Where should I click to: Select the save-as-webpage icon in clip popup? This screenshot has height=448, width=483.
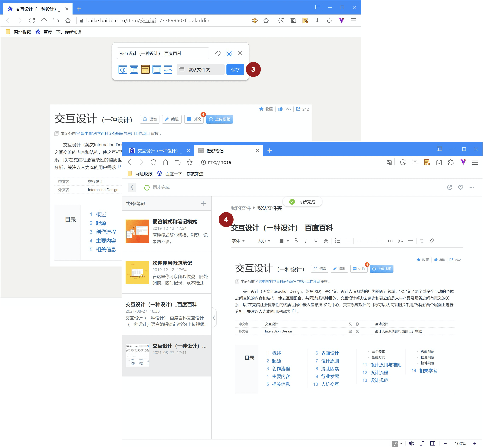pyautogui.click(x=123, y=70)
